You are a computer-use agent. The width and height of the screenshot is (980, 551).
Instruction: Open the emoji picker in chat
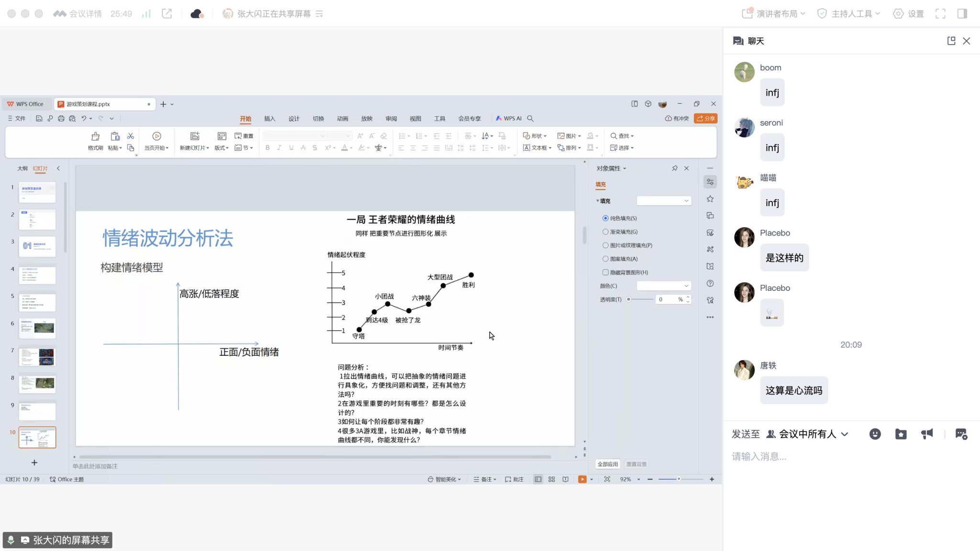click(875, 434)
